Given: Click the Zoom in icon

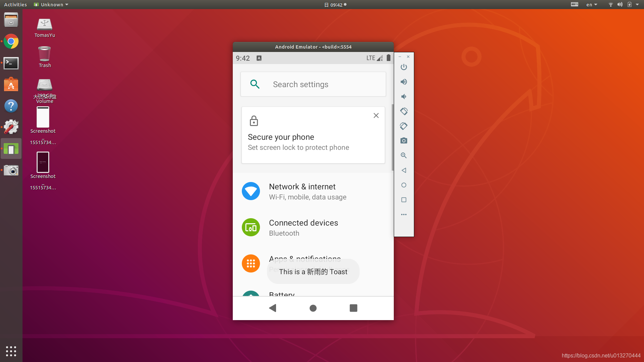Looking at the screenshot, I should click(404, 155).
